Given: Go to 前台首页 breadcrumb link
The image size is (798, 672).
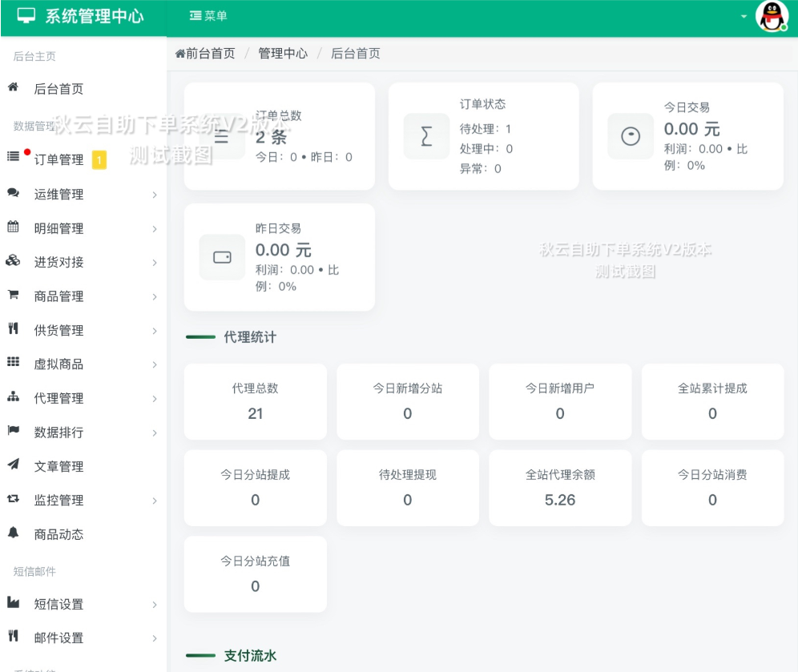Looking at the screenshot, I should (x=206, y=54).
